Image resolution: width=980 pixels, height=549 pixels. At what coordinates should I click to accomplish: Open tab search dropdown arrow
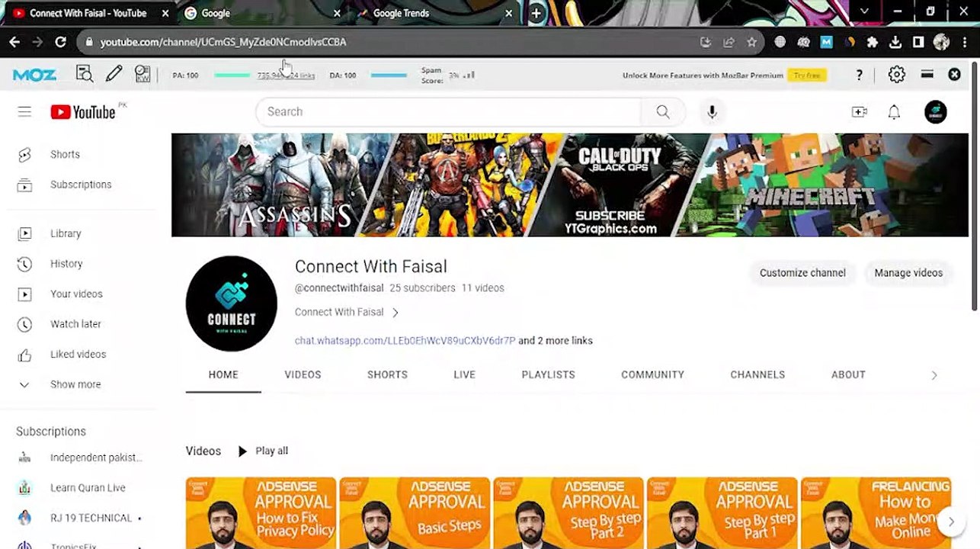[x=863, y=11]
